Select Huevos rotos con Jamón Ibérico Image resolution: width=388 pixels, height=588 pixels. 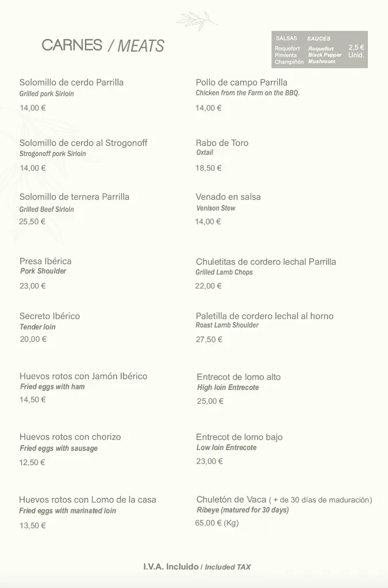(83, 376)
